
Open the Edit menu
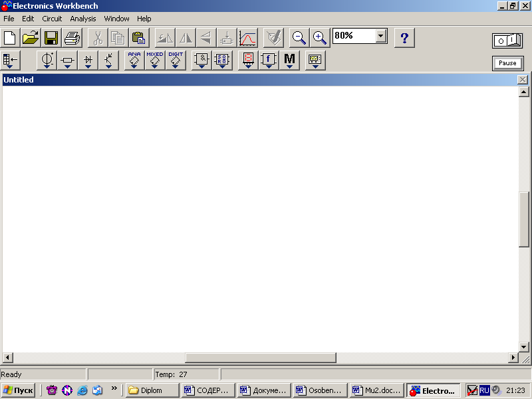(28, 19)
